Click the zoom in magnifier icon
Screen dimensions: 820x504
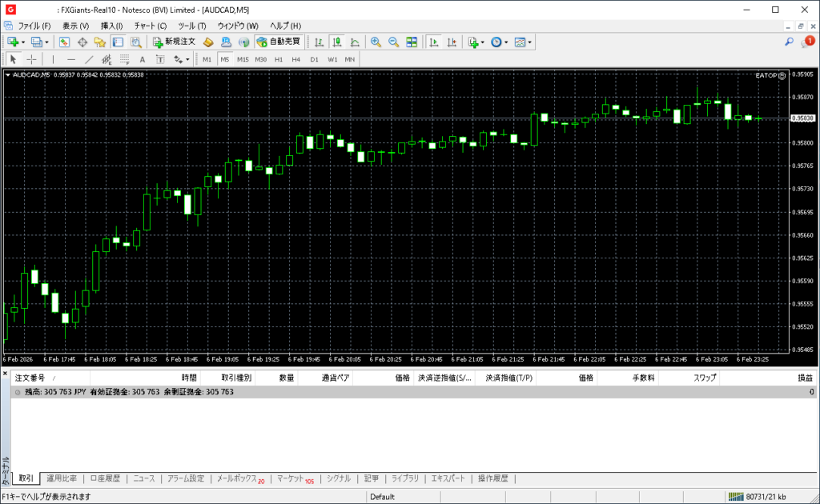pyautogui.click(x=375, y=42)
